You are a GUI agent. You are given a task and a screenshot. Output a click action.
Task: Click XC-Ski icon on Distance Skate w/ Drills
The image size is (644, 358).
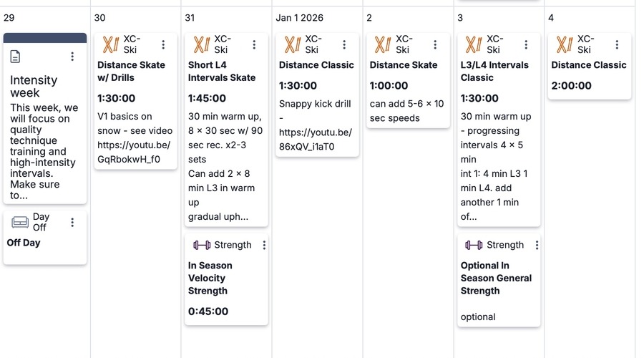click(111, 44)
